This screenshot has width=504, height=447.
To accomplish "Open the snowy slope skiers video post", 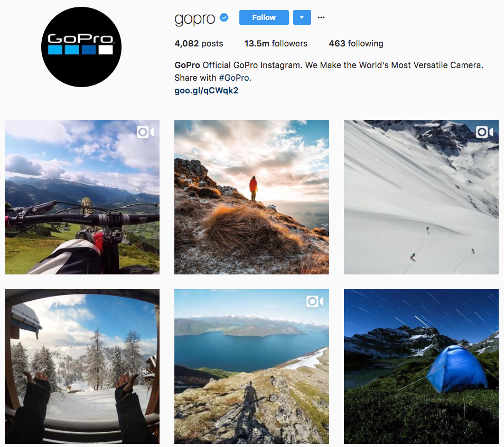I will click(421, 197).
